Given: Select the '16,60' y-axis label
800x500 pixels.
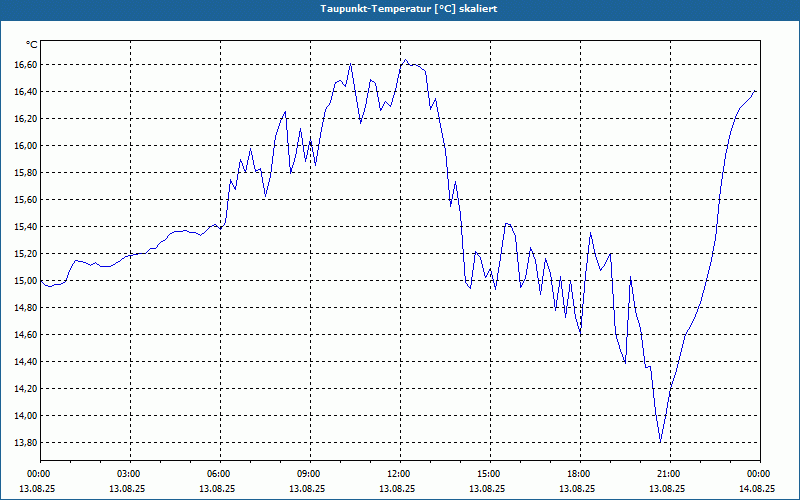Looking at the screenshot, I should pyautogui.click(x=27, y=65).
